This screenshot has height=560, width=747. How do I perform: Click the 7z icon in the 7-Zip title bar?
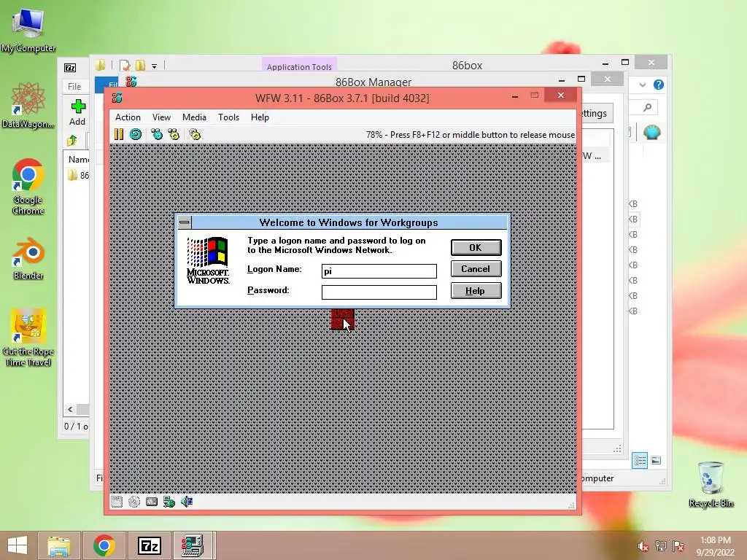[70, 68]
